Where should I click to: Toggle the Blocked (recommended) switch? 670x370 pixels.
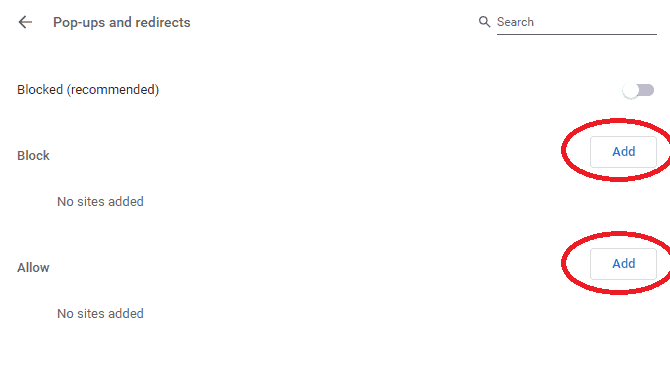pyautogui.click(x=638, y=90)
